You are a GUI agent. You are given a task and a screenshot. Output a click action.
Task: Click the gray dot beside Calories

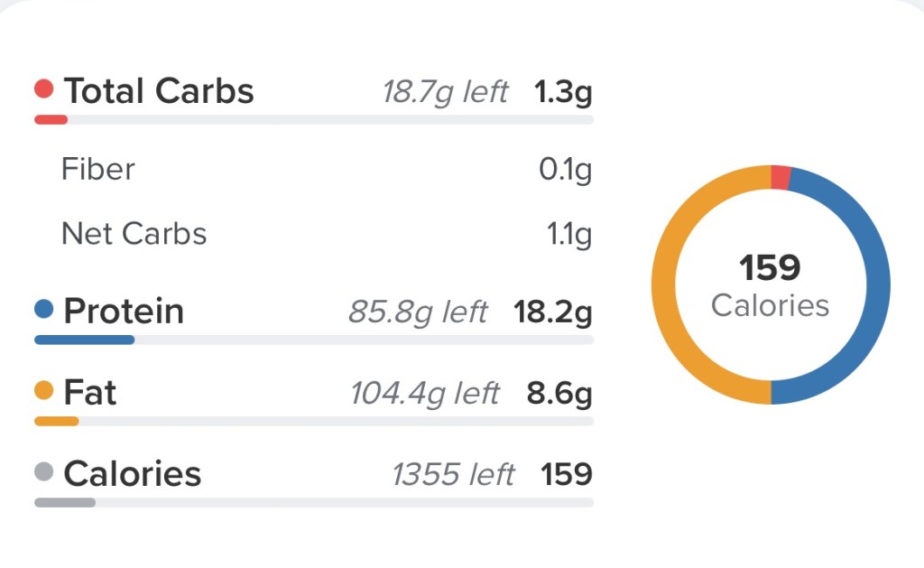(x=44, y=472)
